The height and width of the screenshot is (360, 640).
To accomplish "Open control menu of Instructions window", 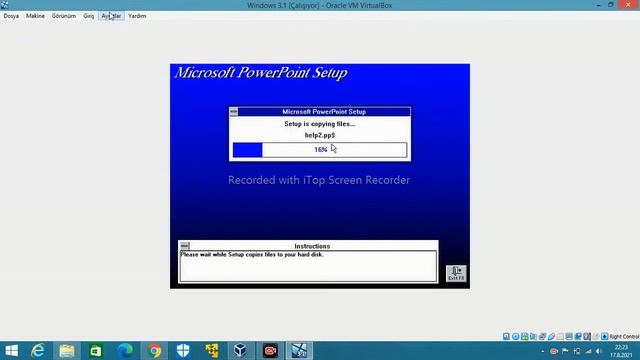I will 184,246.
